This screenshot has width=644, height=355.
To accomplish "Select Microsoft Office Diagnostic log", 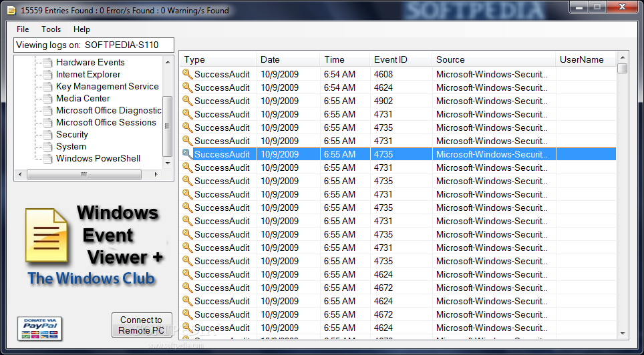I will point(109,110).
